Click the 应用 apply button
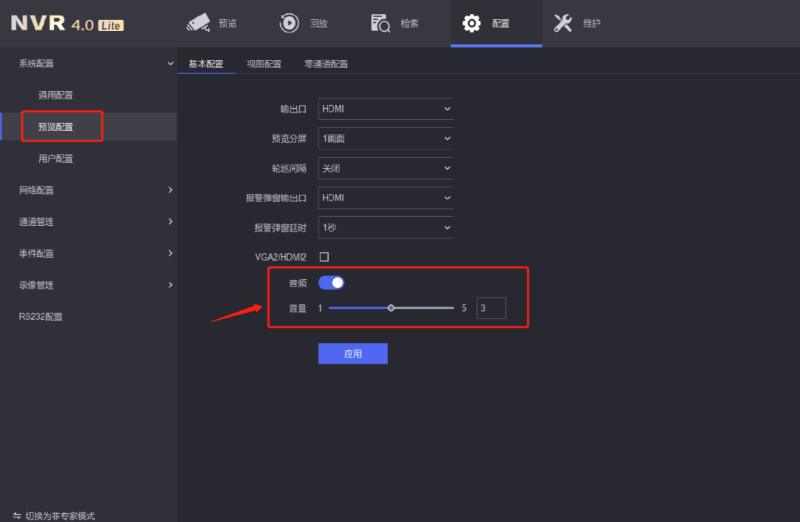The height and width of the screenshot is (522, 800). tap(353, 354)
